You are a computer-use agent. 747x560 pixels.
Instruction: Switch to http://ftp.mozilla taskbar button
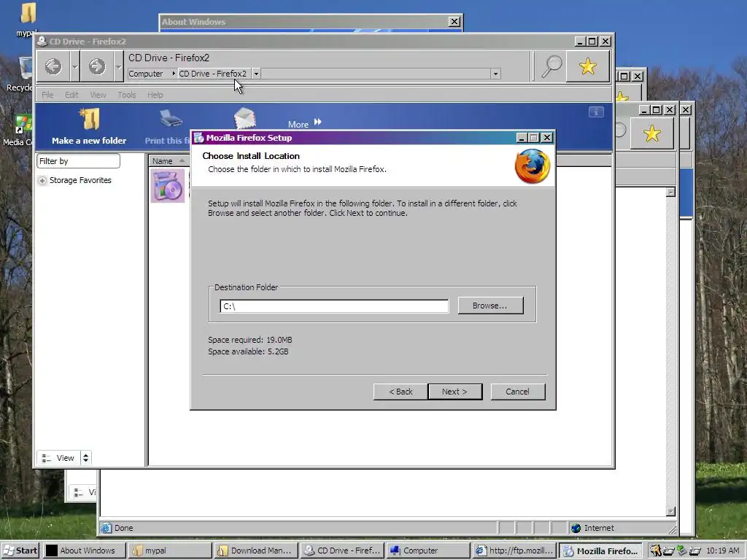pos(514,551)
